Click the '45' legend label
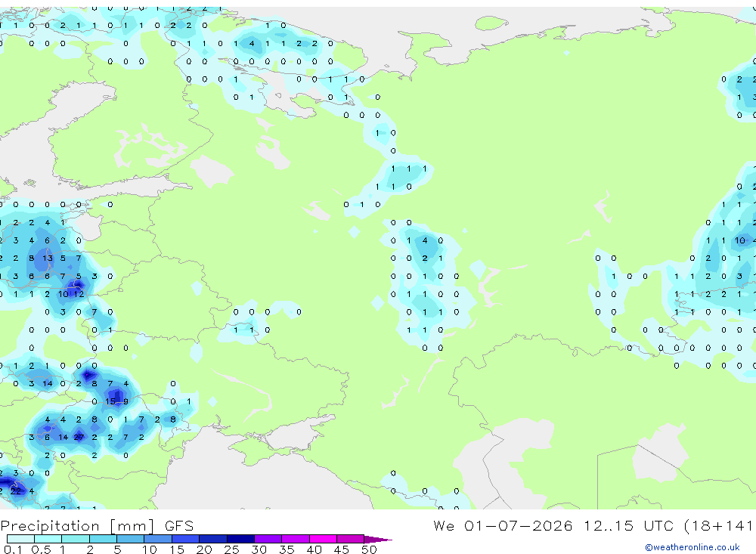Image resolution: width=756 pixels, height=554 pixels. (342, 549)
